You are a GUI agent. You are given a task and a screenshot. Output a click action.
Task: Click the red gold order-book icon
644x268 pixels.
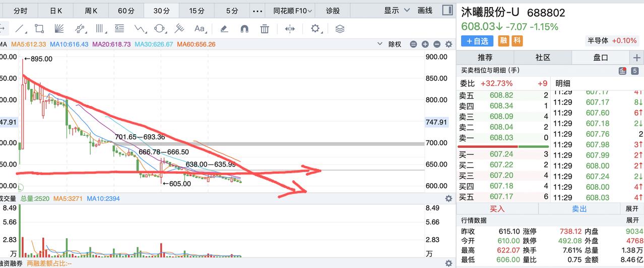click(622, 71)
